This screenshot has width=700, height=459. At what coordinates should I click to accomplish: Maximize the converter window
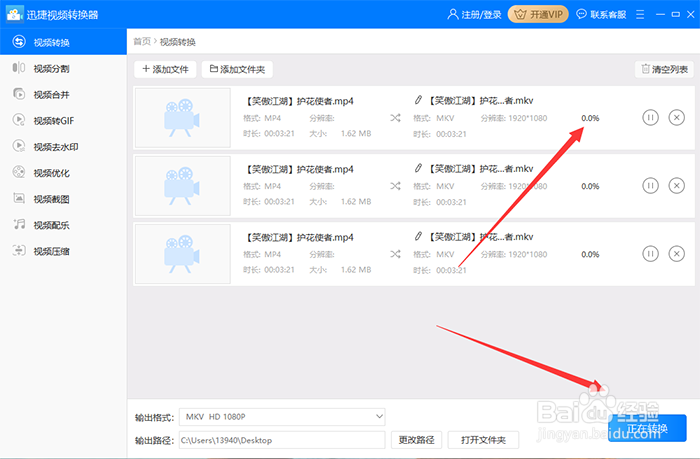(x=675, y=15)
